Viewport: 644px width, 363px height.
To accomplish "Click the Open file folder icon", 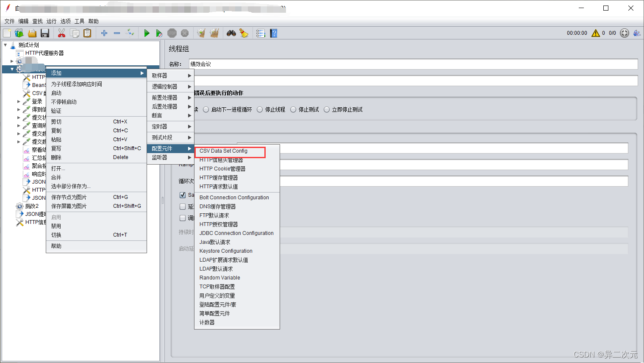I will click(32, 33).
